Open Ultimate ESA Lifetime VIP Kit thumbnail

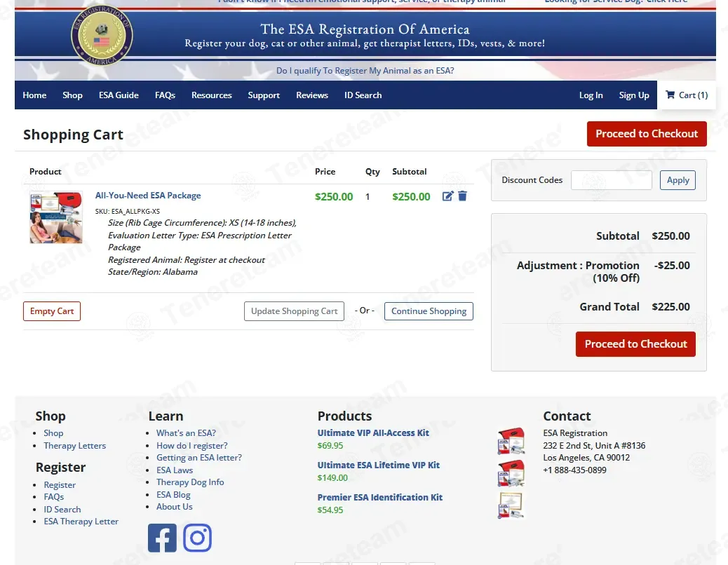tap(511, 472)
